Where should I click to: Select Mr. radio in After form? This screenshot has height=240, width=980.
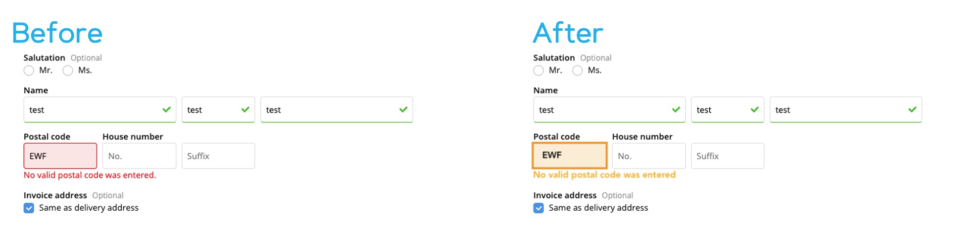(x=539, y=70)
